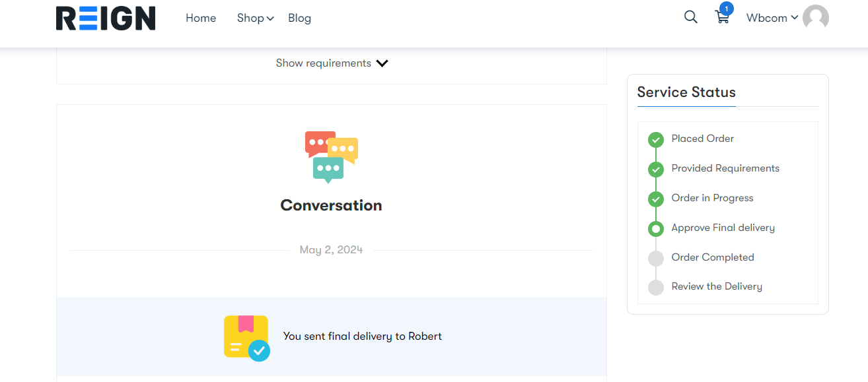Click the REIGN site logo
The height and width of the screenshot is (382, 868).
tap(106, 18)
